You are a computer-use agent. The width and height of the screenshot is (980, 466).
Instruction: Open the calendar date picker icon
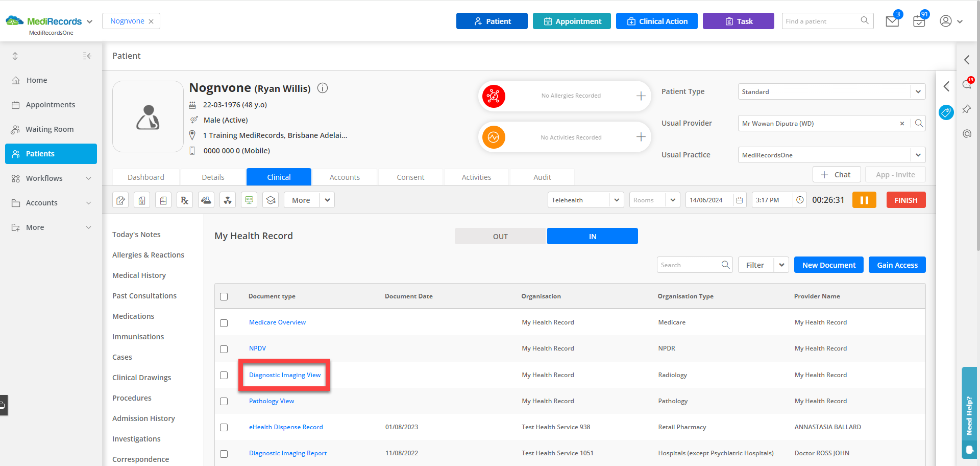tap(740, 200)
